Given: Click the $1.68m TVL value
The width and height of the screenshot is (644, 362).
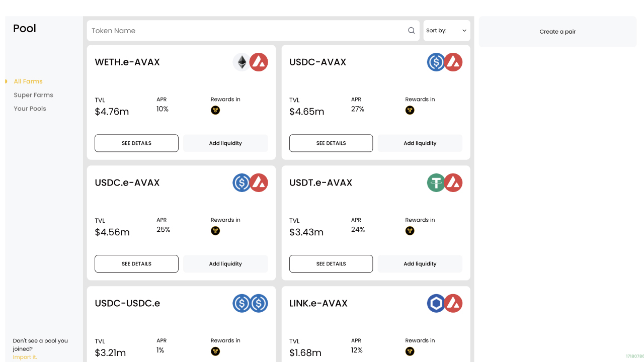Looking at the screenshot, I should pyautogui.click(x=305, y=353).
